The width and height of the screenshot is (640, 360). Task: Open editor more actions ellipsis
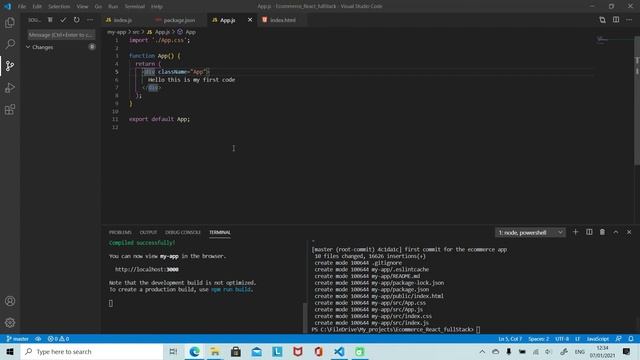[x=629, y=20]
